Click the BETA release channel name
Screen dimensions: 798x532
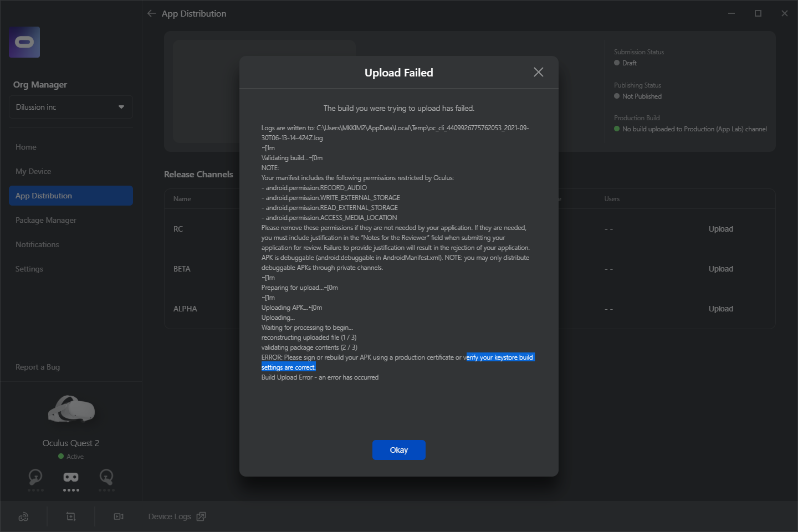[182, 269]
